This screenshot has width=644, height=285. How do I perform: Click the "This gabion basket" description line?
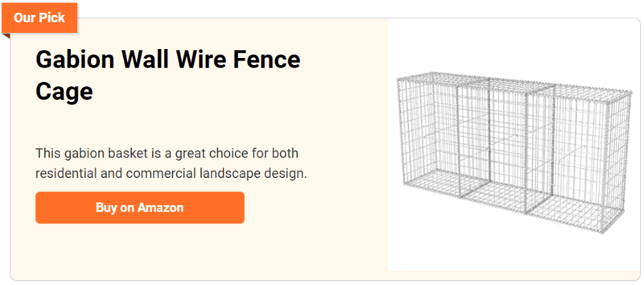(x=167, y=153)
